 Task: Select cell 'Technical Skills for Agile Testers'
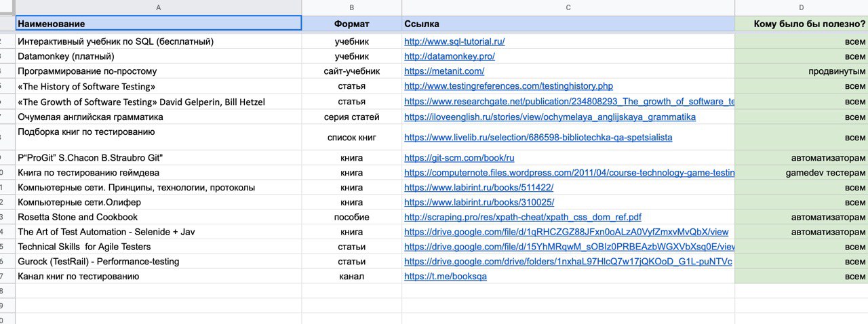pyautogui.click(x=159, y=247)
